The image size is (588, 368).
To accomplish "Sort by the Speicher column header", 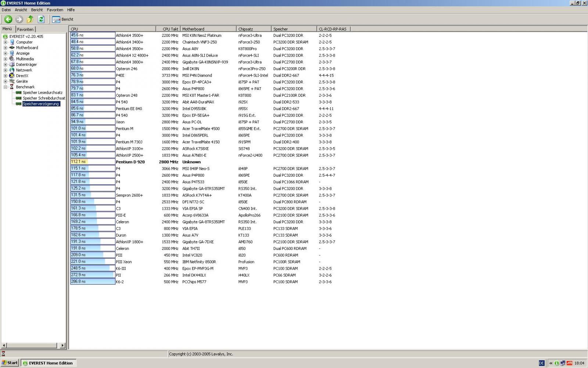I will [x=294, y=29].
